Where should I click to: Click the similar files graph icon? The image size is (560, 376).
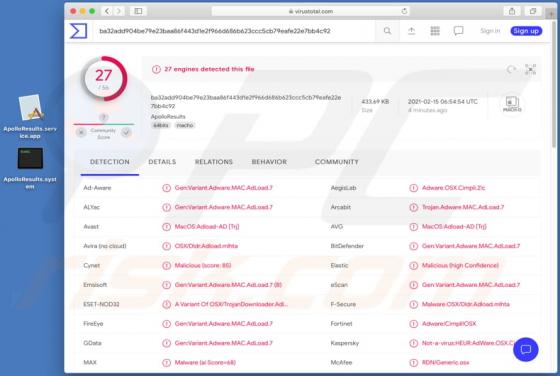tap(530, 69)
